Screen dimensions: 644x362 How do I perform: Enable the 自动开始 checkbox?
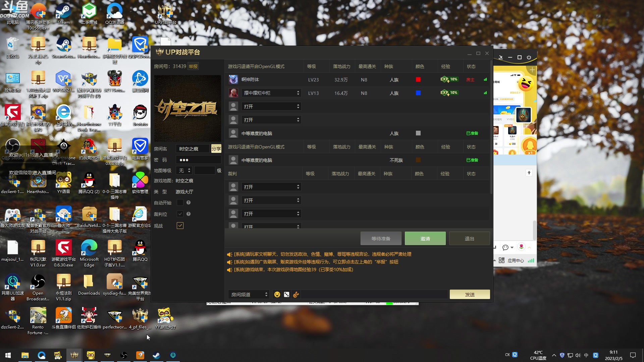pos(180,202)
